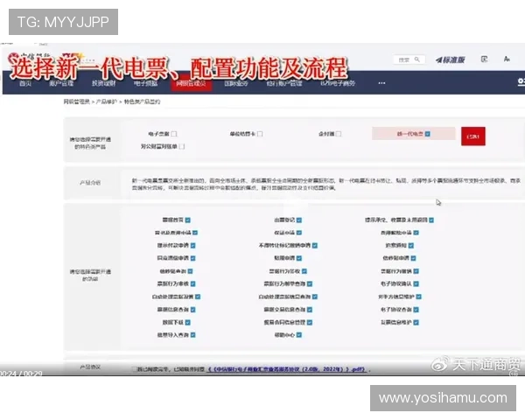Click the 产品介绍 description paragraph
Viewport: 525px width, 420px height.
click(x=326, y=185)
